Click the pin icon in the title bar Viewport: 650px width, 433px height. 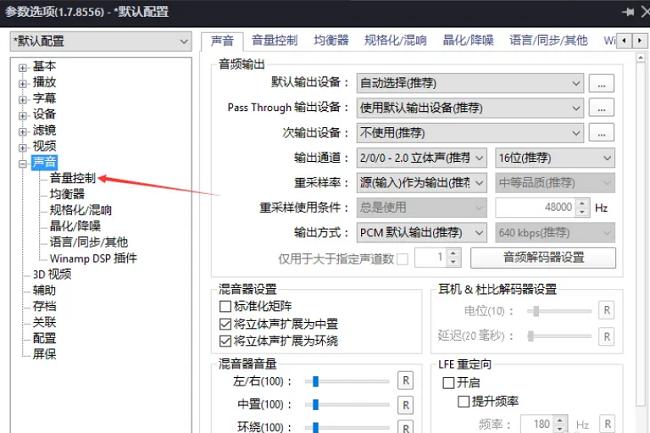coord(628,11)
